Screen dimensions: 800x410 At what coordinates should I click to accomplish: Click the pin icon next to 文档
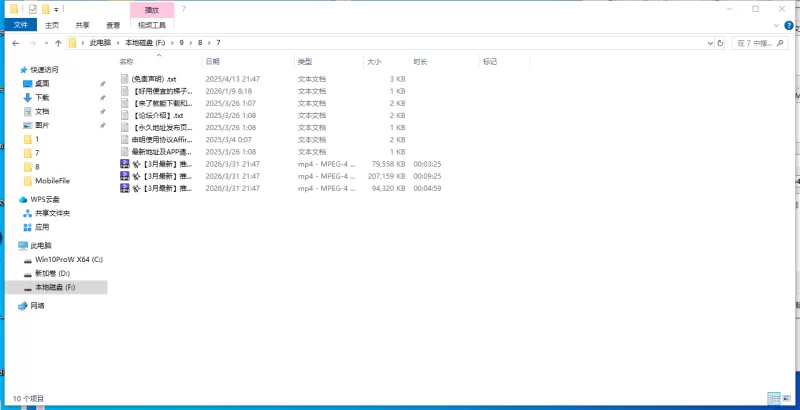point(103,112)
